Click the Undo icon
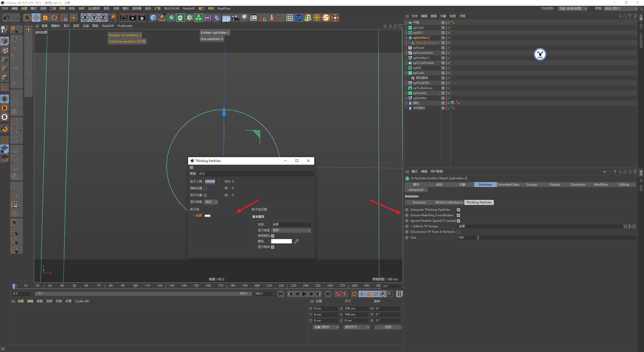644x352 pixels. [x=7, y=18]
